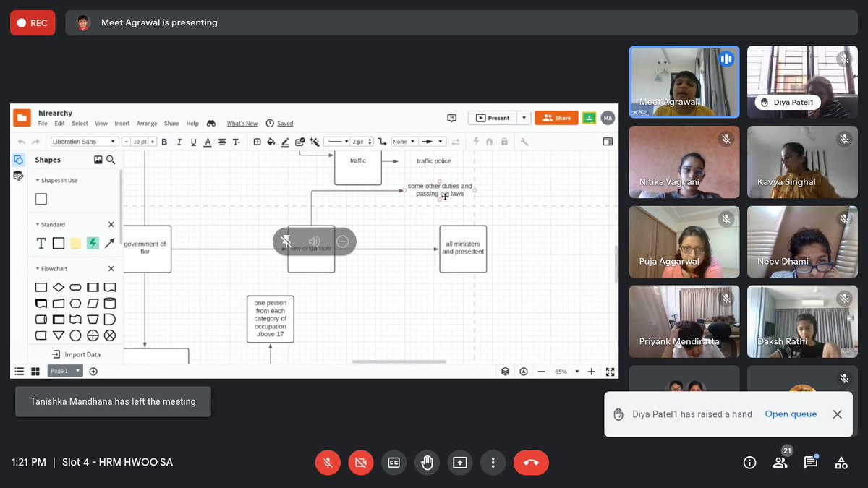Close the Standard shapes section

[x=111, y=225]
